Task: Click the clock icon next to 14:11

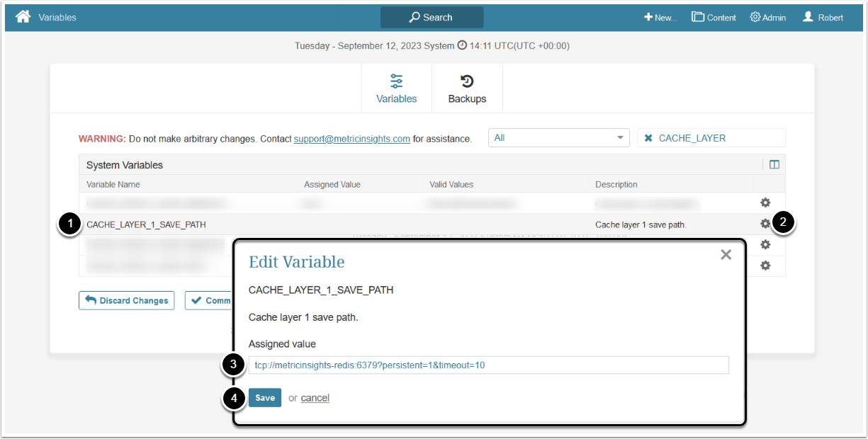Action: [462, 45]
